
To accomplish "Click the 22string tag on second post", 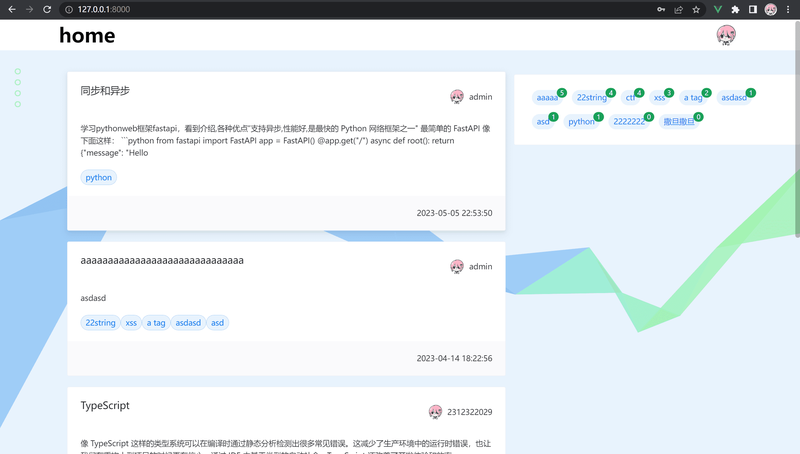I will 100,322.
